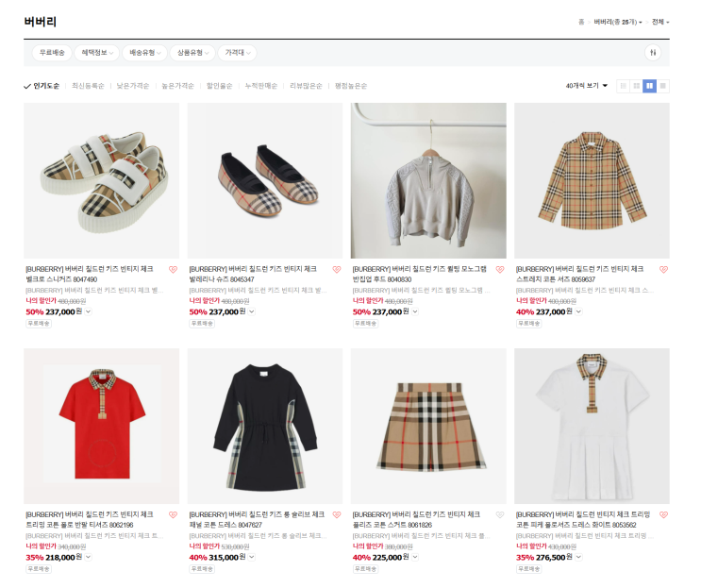Sort by 누적판매순

(x=261, y=86)
